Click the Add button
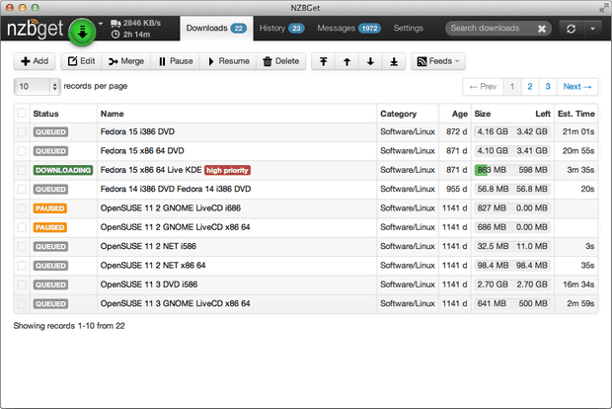This screenshot has width=612, height=409. coord(34,61)
